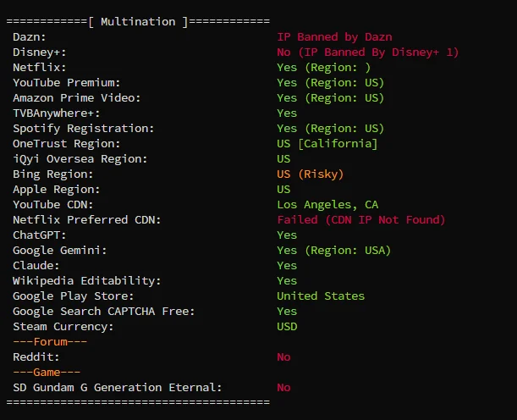This screenshot has height=420, width=517.
Task: Select the Amazon Prime Video result text
Action: tap(330, 98)
